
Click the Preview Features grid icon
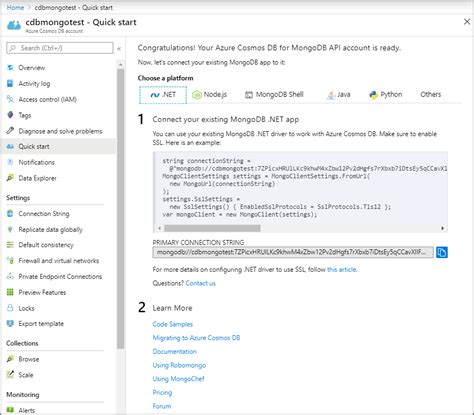[x=10, y=292]
